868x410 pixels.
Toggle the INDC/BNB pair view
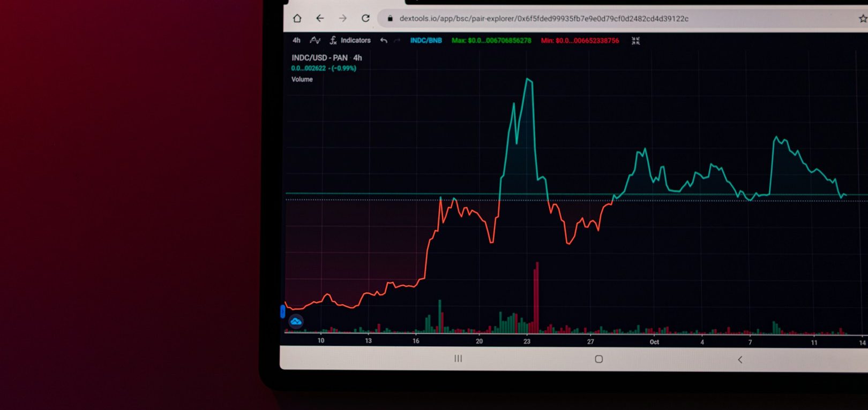426,40
